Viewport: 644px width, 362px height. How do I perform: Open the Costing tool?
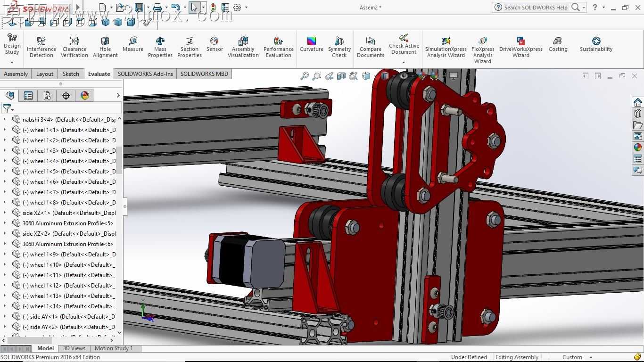558,44
